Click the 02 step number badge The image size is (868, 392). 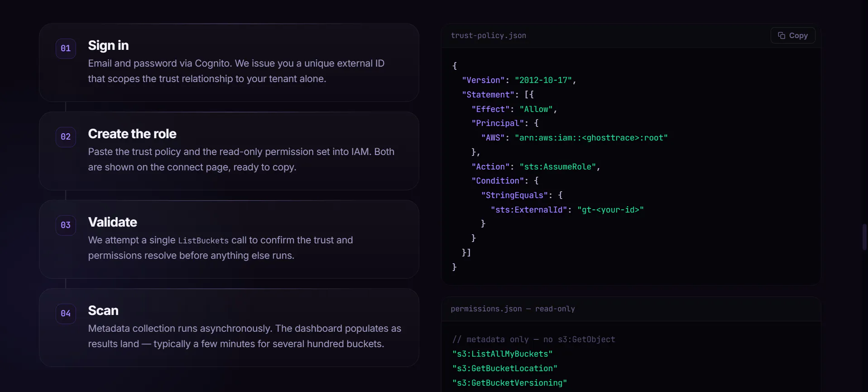pyautogui.click(x=66, y=137)
